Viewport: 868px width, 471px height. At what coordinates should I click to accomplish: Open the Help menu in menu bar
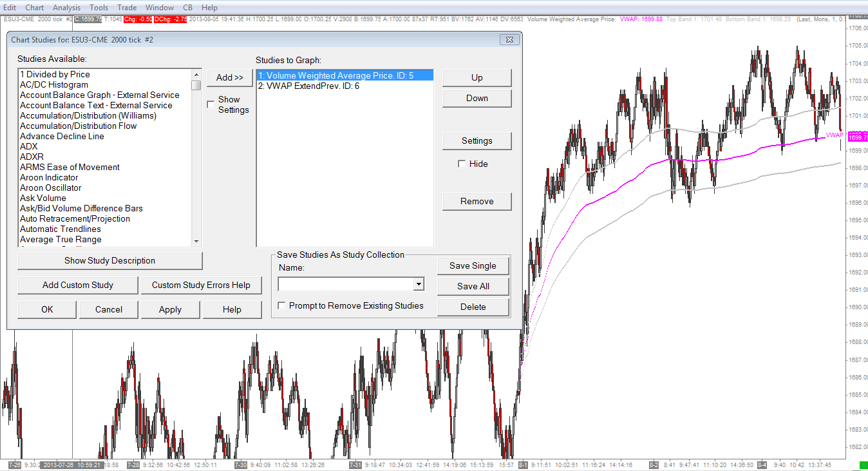[209, 8]
